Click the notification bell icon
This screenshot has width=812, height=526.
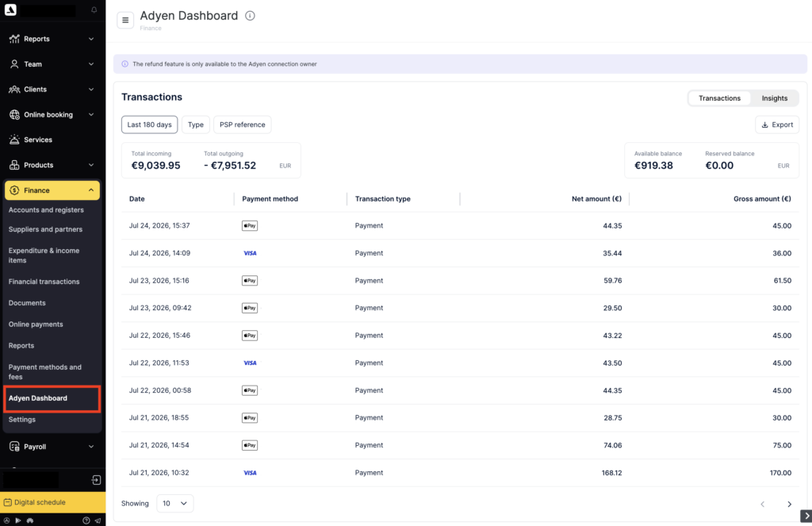click(x=94, y=10)
